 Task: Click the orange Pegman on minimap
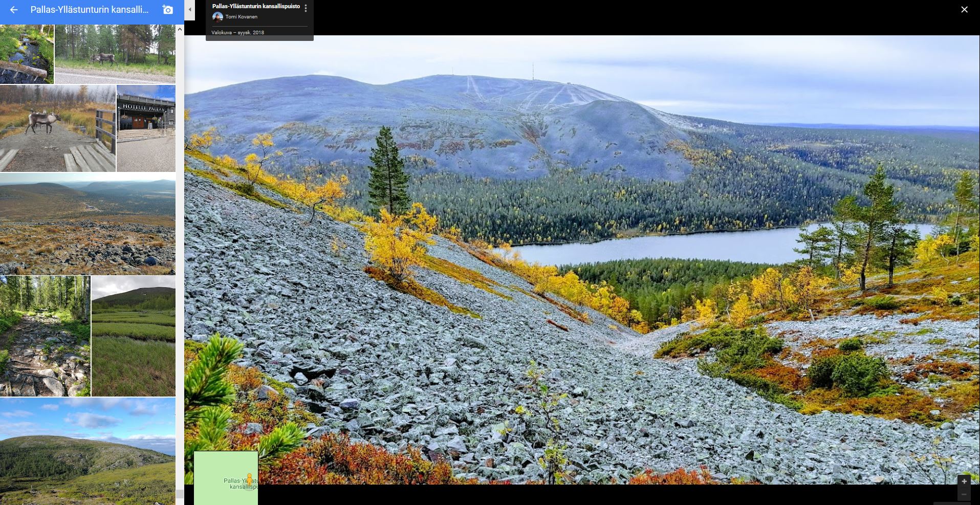(249, 480)
